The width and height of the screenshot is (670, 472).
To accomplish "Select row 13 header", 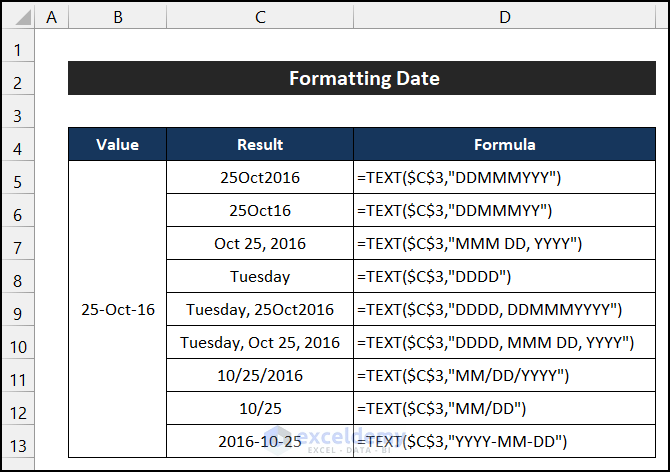I will (x=17, y=441).
